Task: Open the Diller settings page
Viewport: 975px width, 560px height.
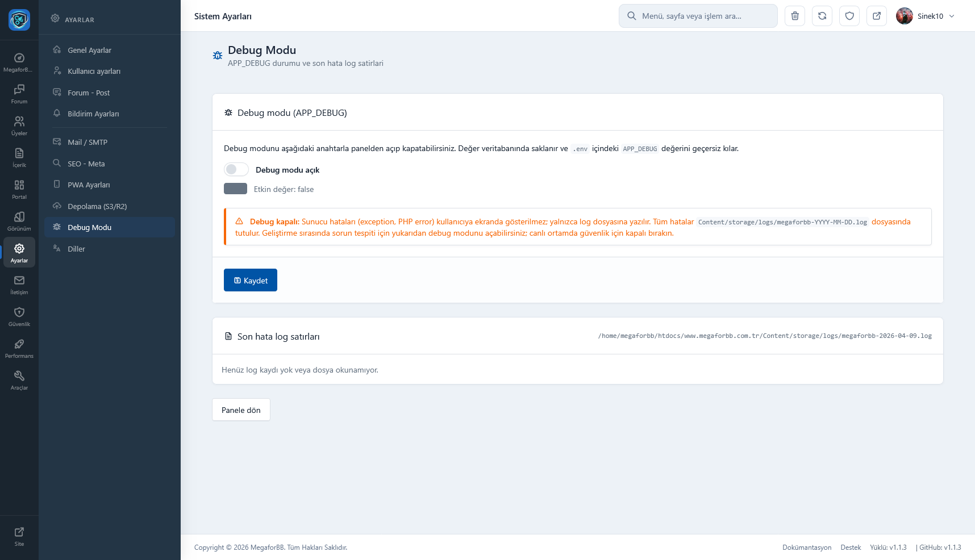Action: 76,249
